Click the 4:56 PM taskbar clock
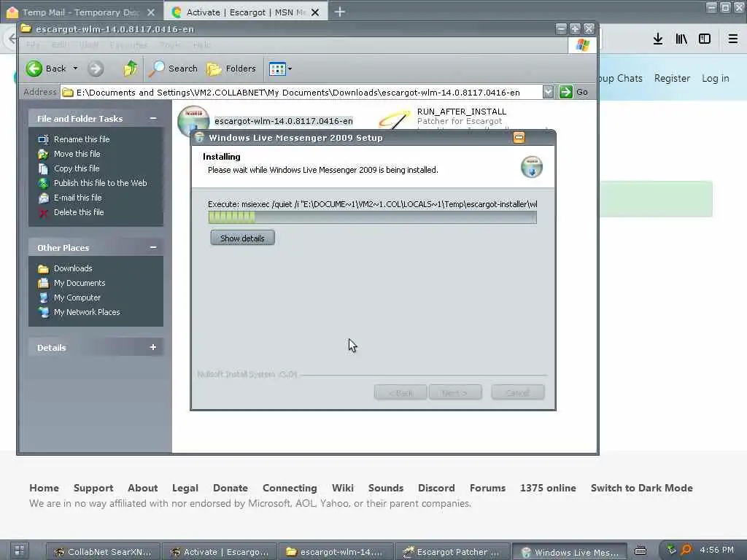Image resolution: width=747 pixels, height=560 pixels. point(716,550)
